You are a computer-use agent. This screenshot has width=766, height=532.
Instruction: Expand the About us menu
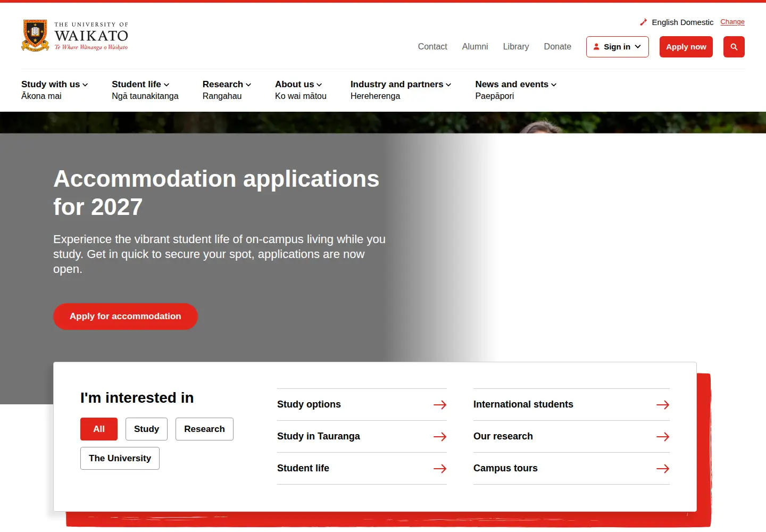pos(298,84)
